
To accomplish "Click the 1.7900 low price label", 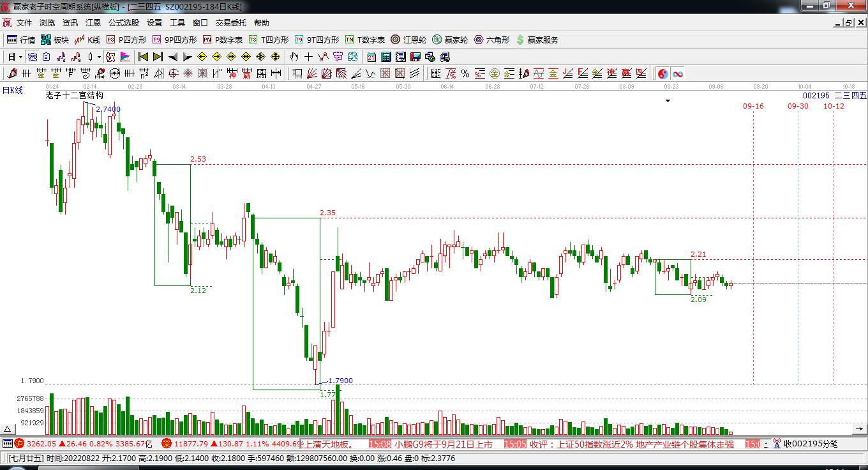I will (340, 381).
